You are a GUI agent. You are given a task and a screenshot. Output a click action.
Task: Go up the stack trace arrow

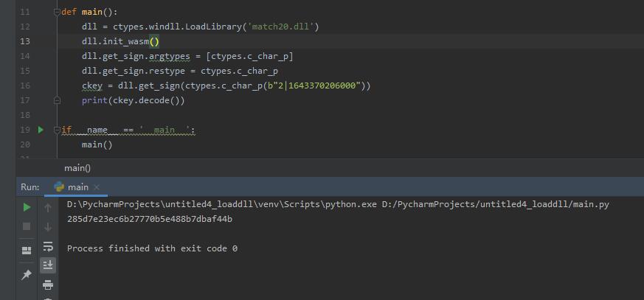click(48, 208)
